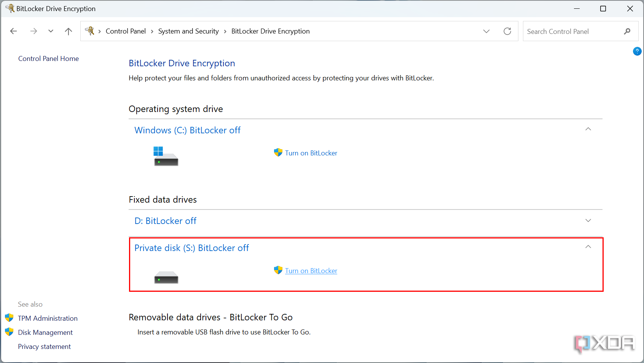Click the TPM Administration shield icon
Viewport: 644px width, 363px height.
[x=9, y=318]
